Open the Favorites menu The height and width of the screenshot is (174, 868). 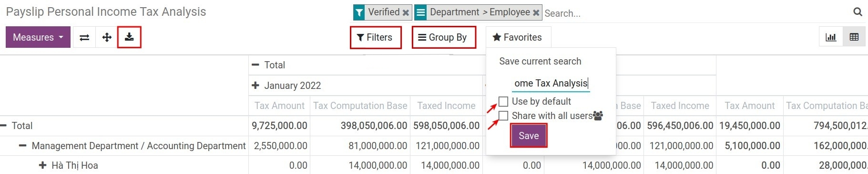[518, 37]
